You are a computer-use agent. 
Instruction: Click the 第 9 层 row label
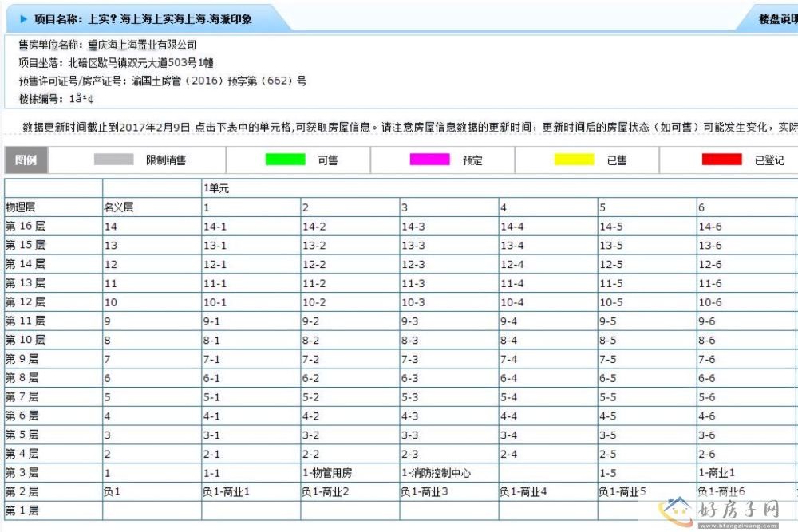tap(53, 359)
